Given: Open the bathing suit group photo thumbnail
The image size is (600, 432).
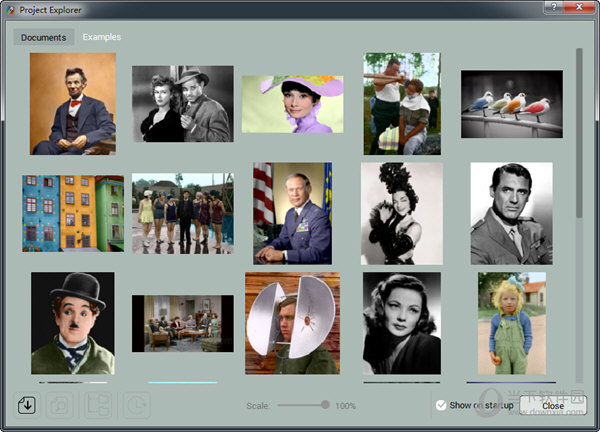Looking at the screenshot, I should [183, 214].
